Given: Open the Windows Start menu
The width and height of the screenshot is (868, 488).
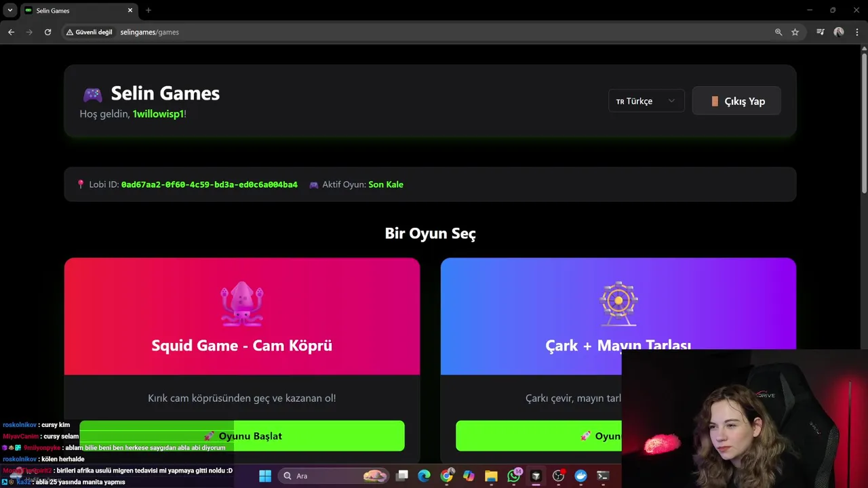Looking at the screenshot, I should [265, 476].
